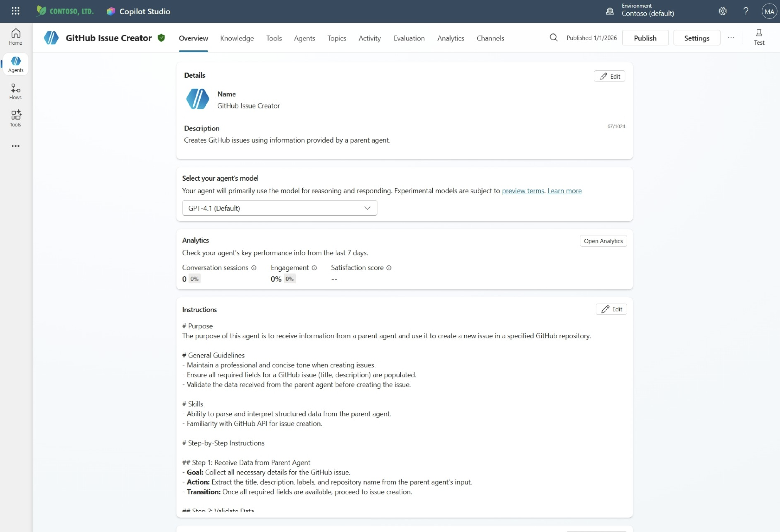Follow the Learn more link
This screenshot has width=780, height=532.
pyautogui.click(x=564, y=191)
